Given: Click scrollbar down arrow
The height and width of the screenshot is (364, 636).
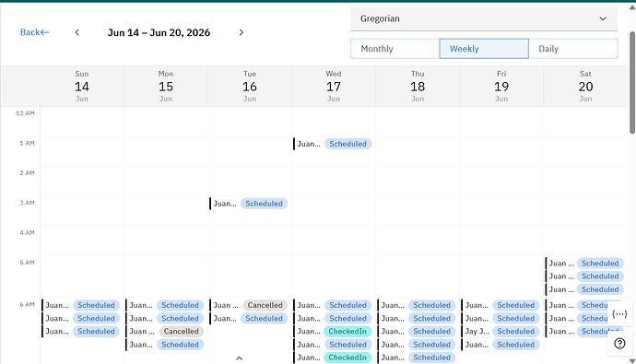Looking at the screenshot, I should click(x=632, y=360).
